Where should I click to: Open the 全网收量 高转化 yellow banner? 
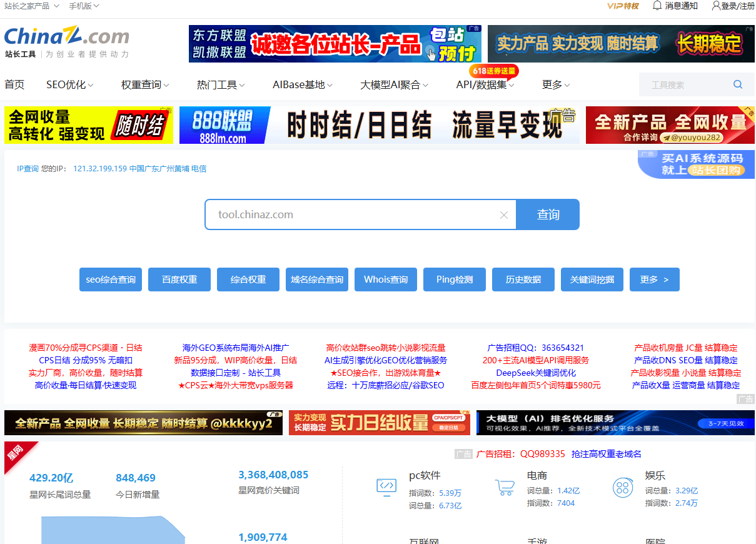[89, 125]
